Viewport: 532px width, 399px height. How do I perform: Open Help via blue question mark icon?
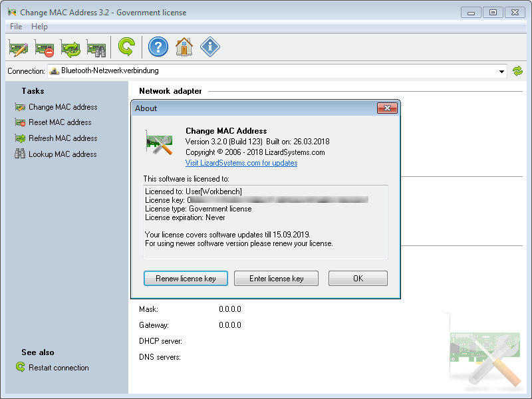pyautogui.click(x=158, y=47)
